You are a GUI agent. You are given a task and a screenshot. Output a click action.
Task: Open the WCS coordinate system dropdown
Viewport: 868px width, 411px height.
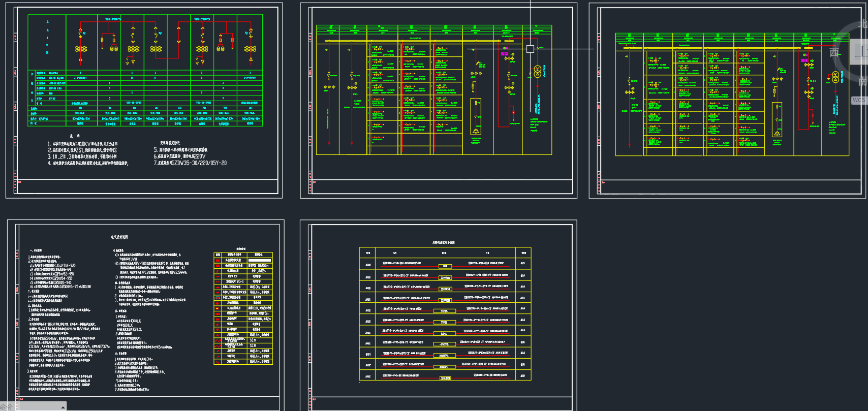pyautogui.click(x=859, y=100)
